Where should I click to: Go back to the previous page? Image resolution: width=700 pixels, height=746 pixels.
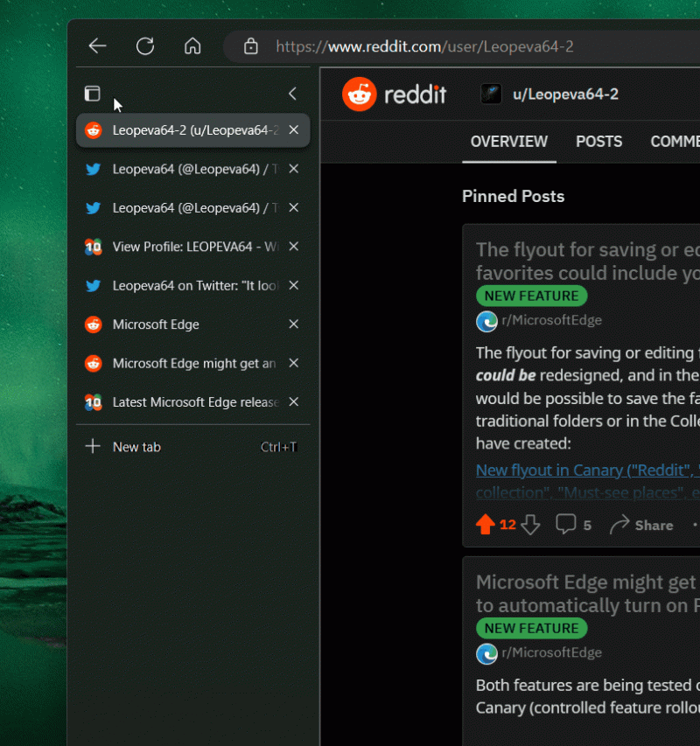pos(97,45)
